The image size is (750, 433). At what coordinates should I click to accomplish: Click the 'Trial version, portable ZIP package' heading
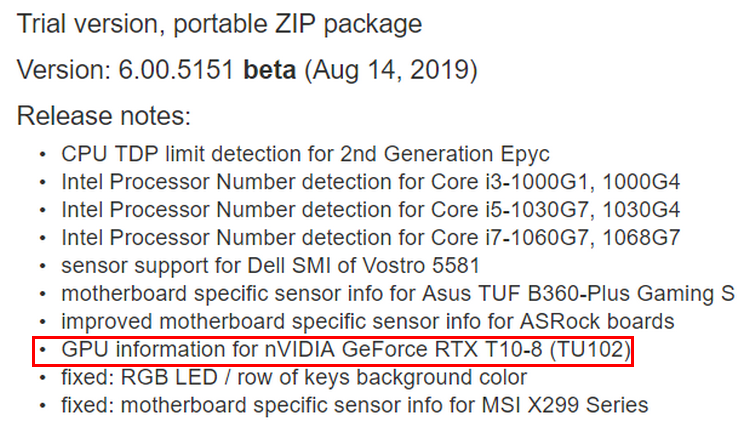[220, 24]
